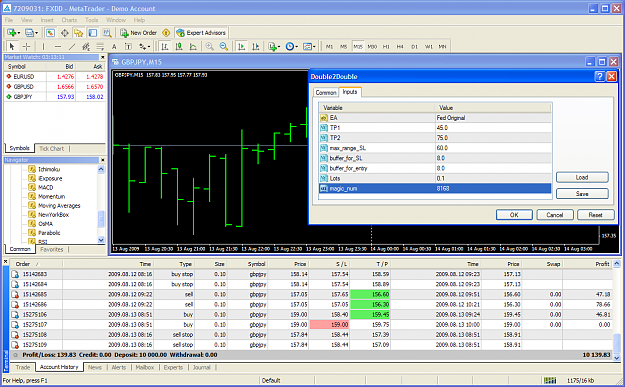This screenshot has width=625, height=387.
Task: Switch to the Common tab in dialog
Action: point(326,92)
